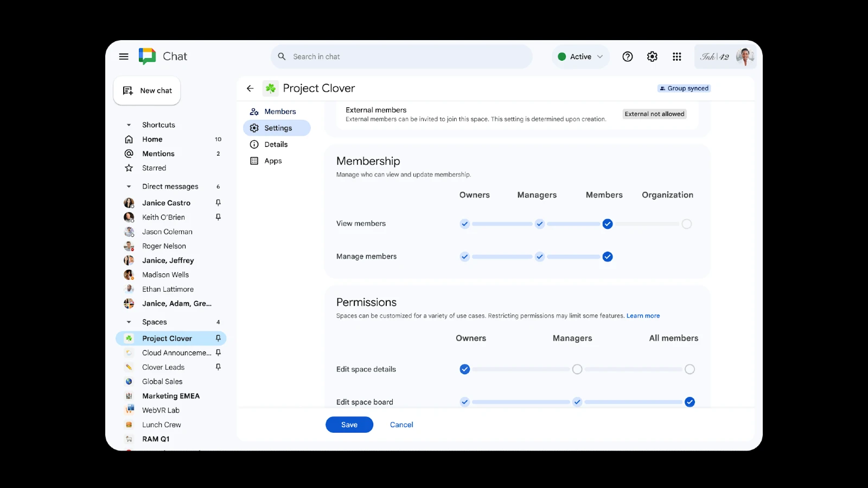The image size is (868, 488).
Task: Collapse the Direct messages section
Action: (129, 187)
